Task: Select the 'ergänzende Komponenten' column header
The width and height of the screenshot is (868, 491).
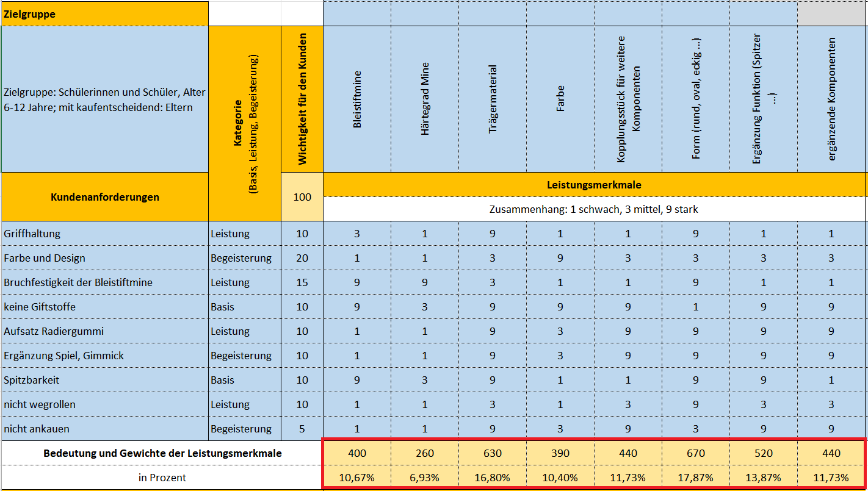Action: tap(831, 99)
